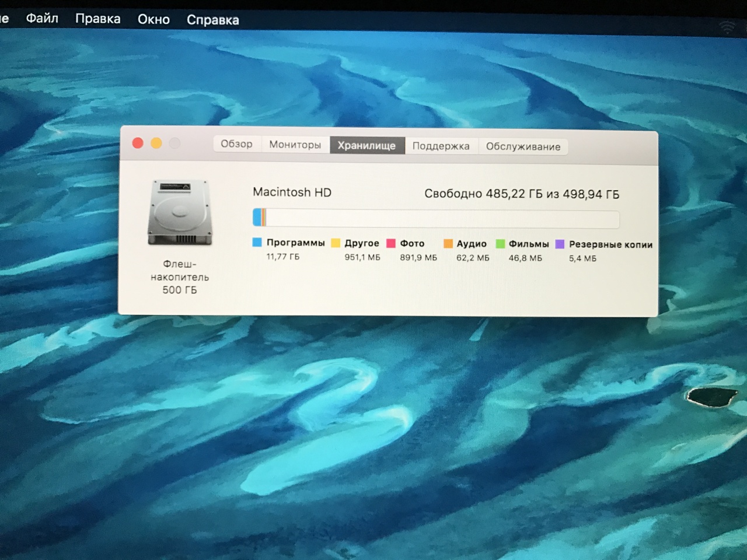Select the red Фото legend square
747x560 pixels.
(391, 243)
